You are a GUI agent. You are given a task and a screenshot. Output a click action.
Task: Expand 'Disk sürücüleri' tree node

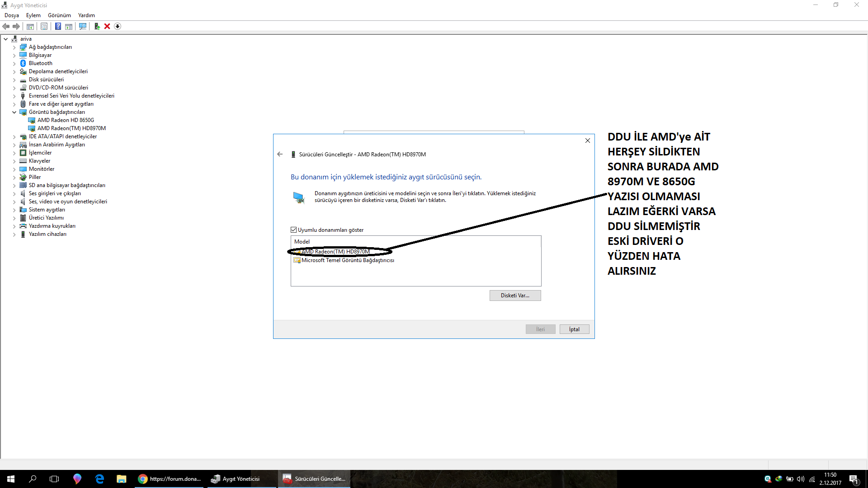pyautogui.click(x=14, y=80)
